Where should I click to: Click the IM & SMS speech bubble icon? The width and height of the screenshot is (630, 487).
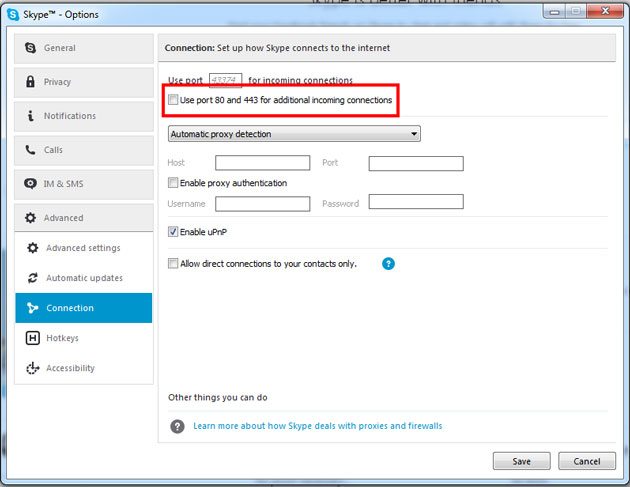click(x=30, y=184)
